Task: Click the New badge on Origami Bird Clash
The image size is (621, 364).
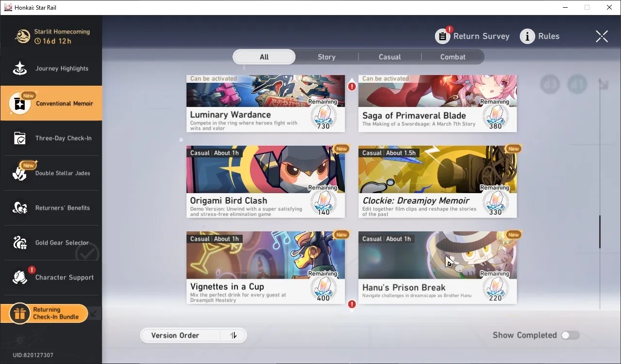Action: click(x=342, y=149)
